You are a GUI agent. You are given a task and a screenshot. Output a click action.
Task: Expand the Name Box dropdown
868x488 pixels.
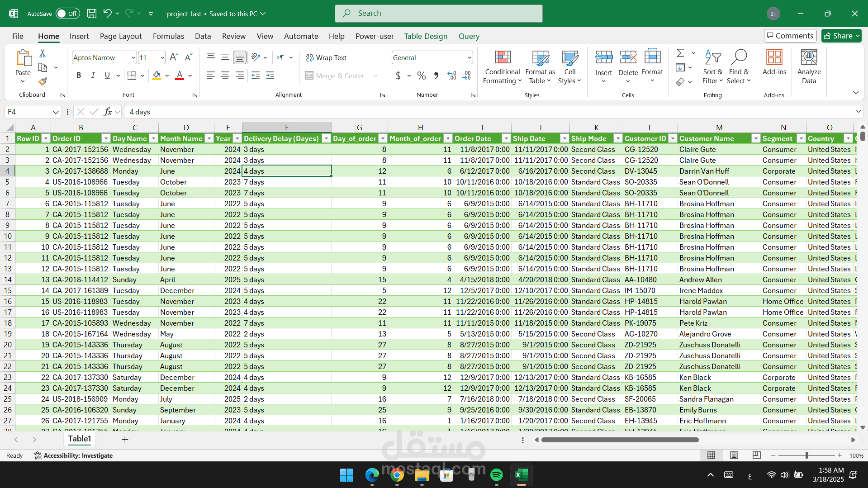click(x=56, y=112)
